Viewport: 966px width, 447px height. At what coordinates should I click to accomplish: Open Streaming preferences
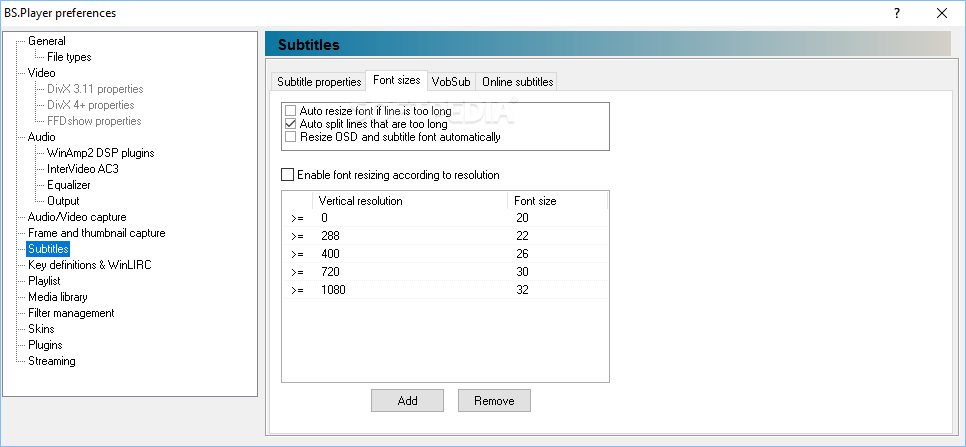pyautogui.click(x=52, y=361)
